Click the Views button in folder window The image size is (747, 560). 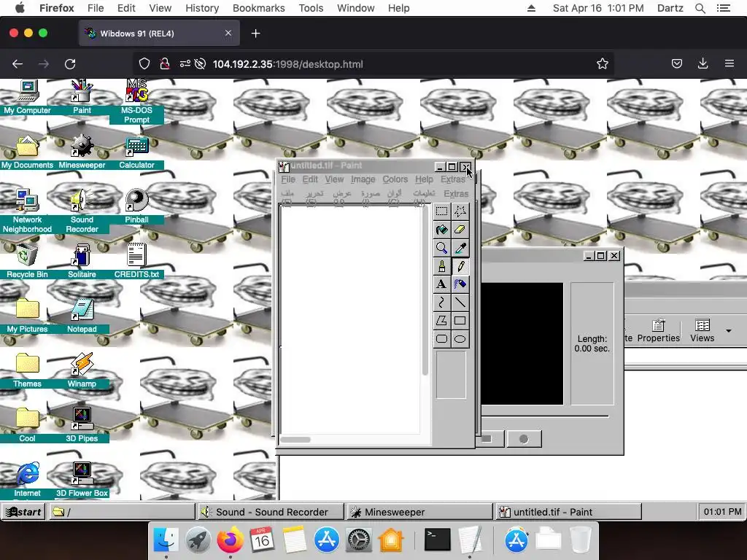click(703, 330)
